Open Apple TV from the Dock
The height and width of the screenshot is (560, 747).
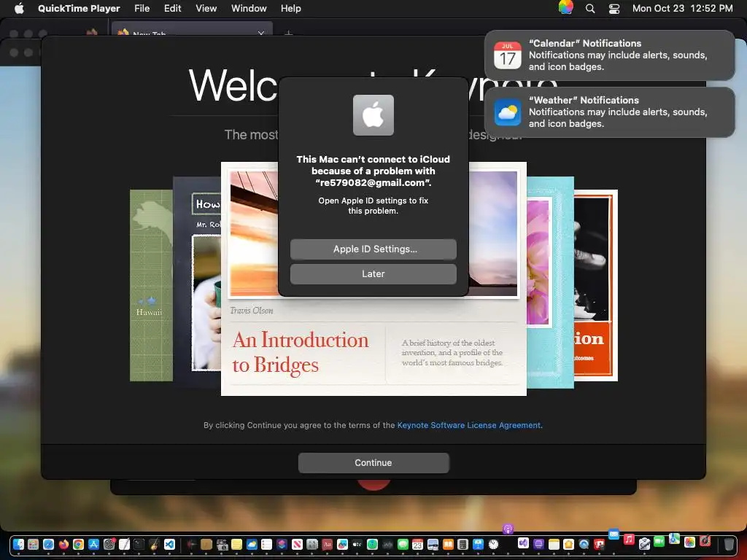coord(357,544)
